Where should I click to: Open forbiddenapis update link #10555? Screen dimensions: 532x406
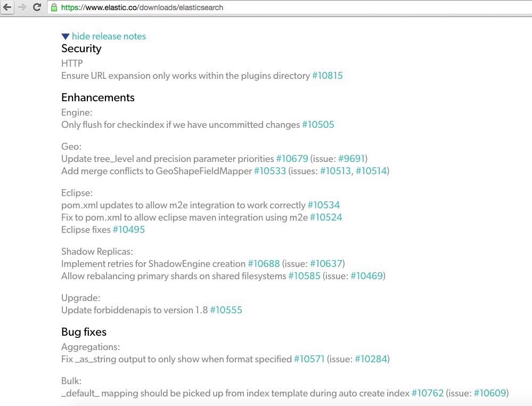click(x=226, y=310)
